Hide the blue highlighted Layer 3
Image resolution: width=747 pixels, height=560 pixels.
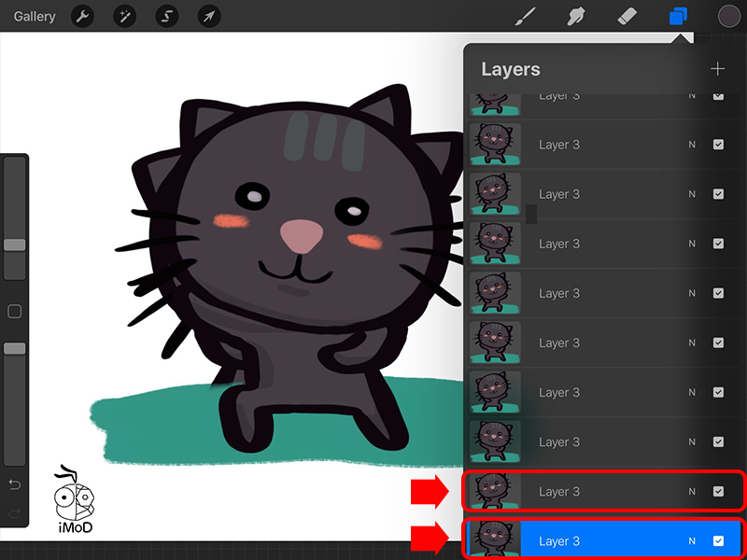pos(718,541)
